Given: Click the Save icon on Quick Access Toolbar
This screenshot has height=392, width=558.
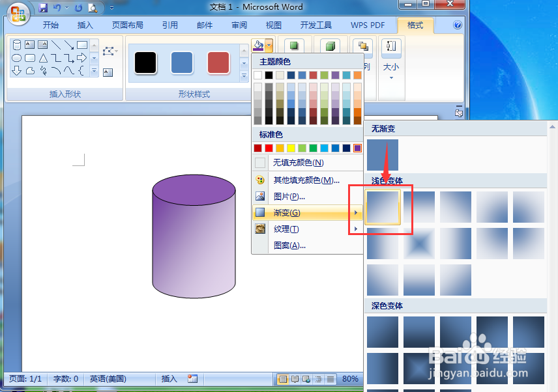Looking at the screenshot, I should (x=44, y=7).
